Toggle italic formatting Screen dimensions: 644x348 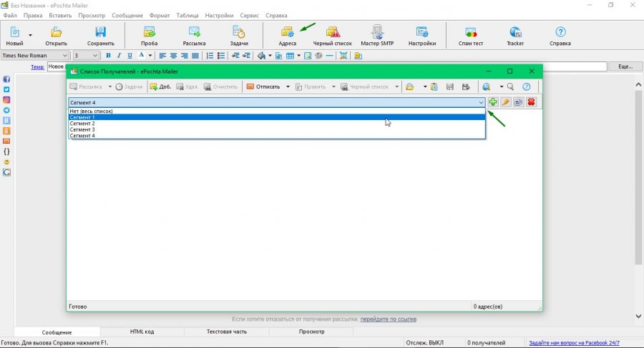point(119,56)
